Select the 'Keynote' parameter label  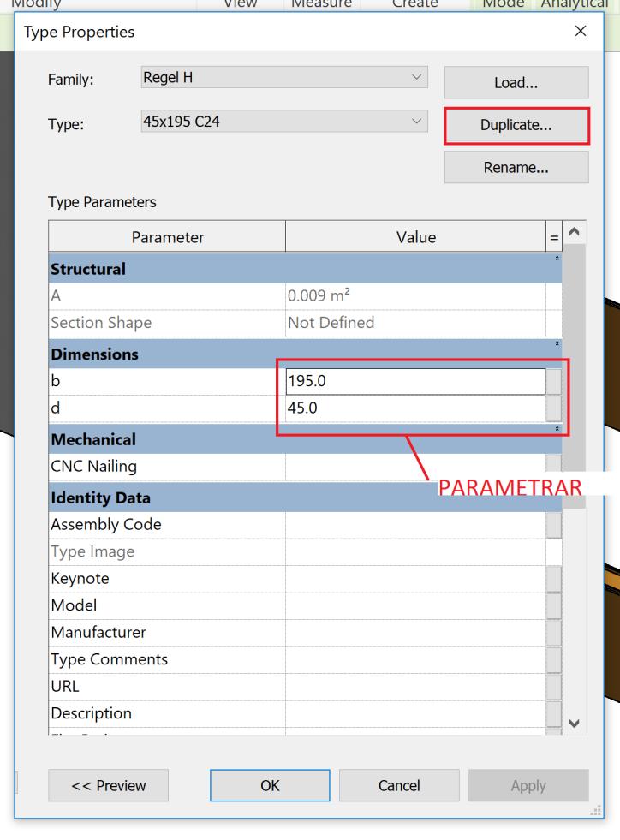click(x=80, y=579)
